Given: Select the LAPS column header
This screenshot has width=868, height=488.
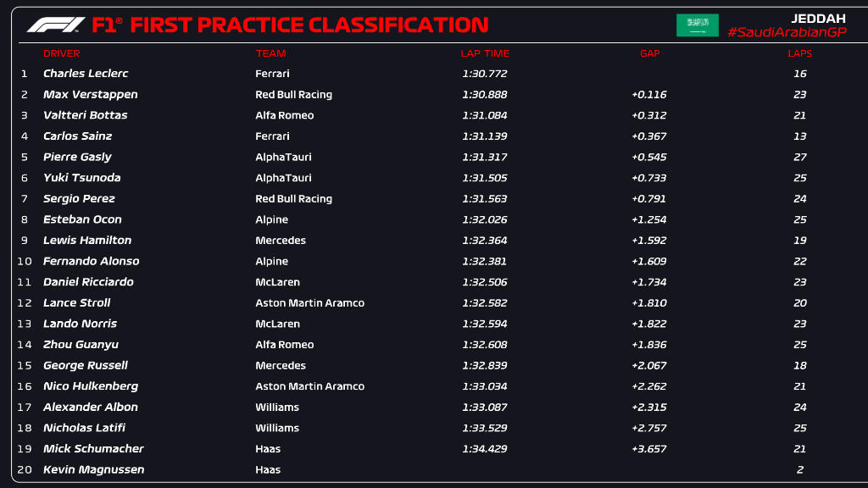Looking at the screenshot, I should click(800, 53).
